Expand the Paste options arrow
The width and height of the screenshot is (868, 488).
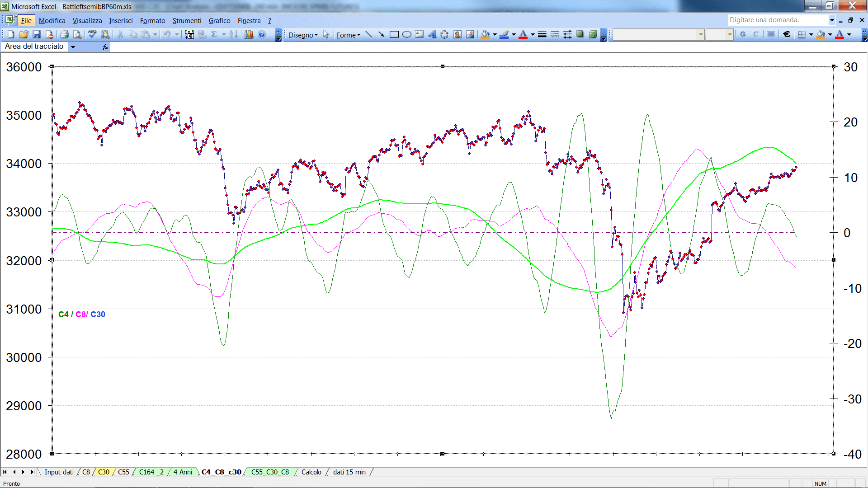pyautogui.click(x=155, y=34)
